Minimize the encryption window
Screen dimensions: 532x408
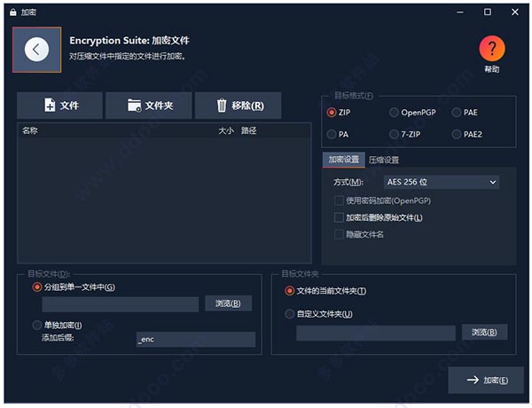click(459, 12)
